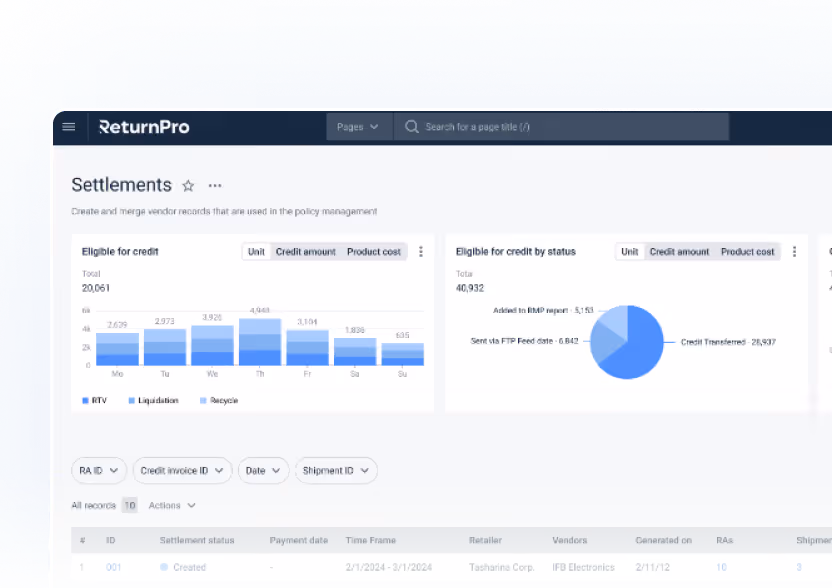Open the hamburger navigation menu

point(68,126)
